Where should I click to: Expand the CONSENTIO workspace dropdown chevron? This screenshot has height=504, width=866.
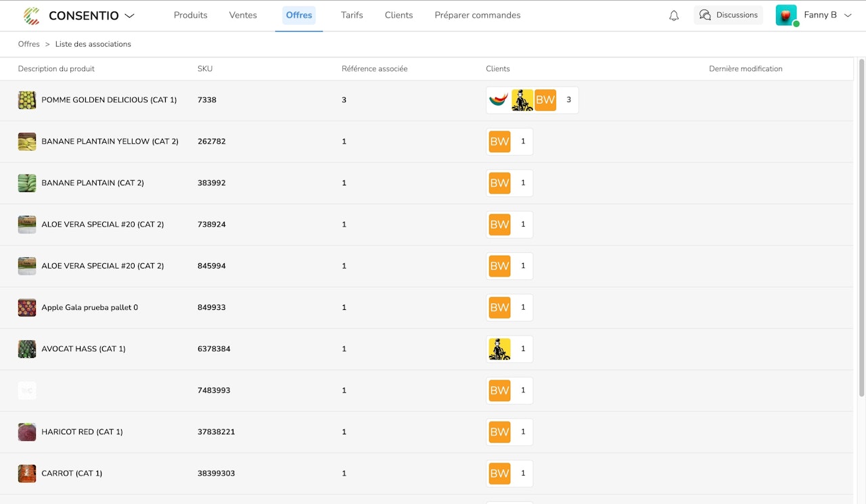click(130, 16)
